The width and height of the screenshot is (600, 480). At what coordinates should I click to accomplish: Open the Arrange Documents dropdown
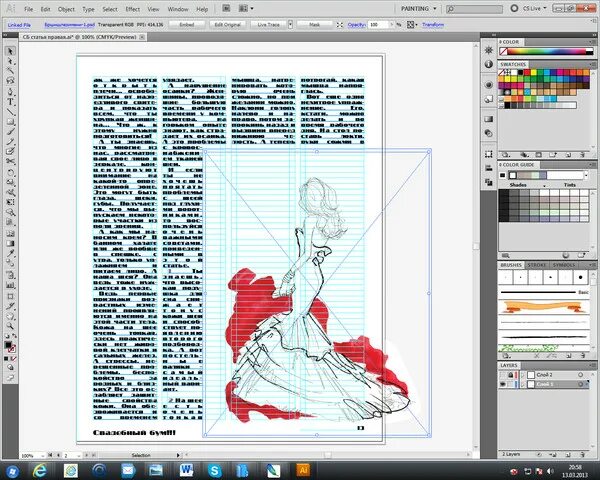246,8
